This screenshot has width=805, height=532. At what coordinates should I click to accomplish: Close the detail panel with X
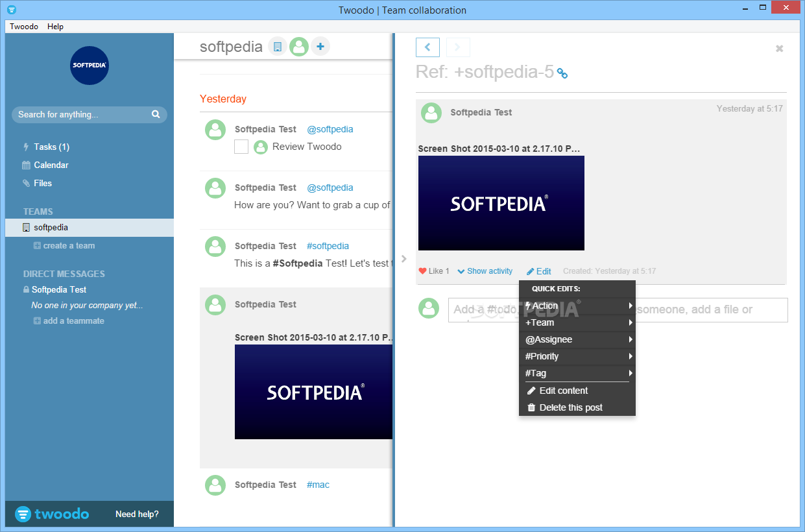click(780, 49)
